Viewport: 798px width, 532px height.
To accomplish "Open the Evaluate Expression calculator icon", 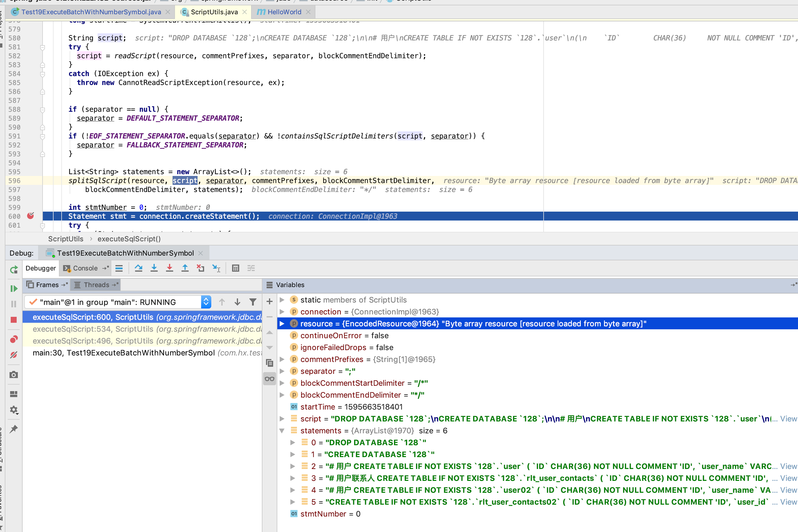I will (235, 268).
